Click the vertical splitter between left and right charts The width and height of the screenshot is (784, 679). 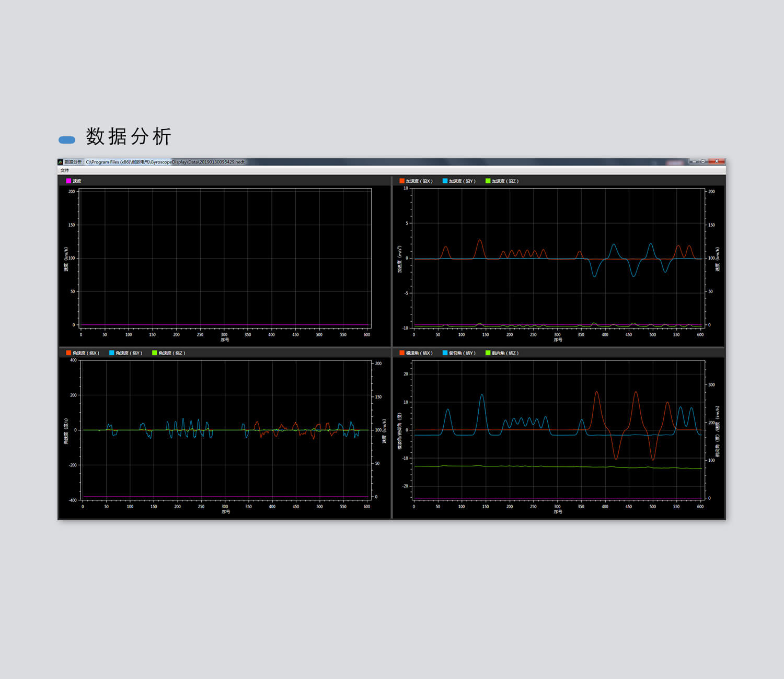391,261
